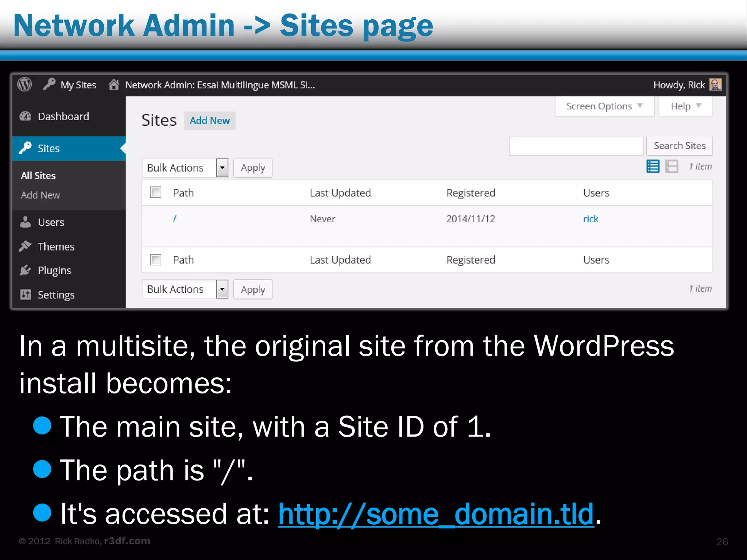The image size is (747, 560).
Task: Click the Search Sites button
Action: click(680, 146)
